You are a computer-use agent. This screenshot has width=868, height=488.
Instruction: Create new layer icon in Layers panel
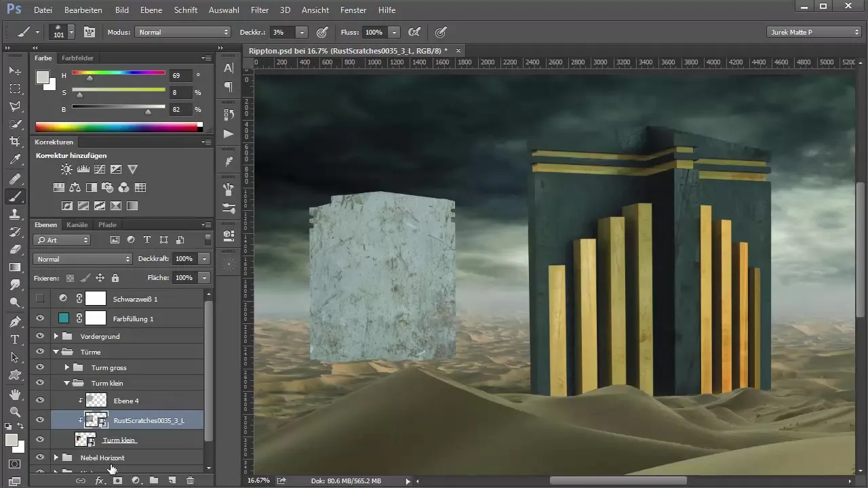pos(172,480)
